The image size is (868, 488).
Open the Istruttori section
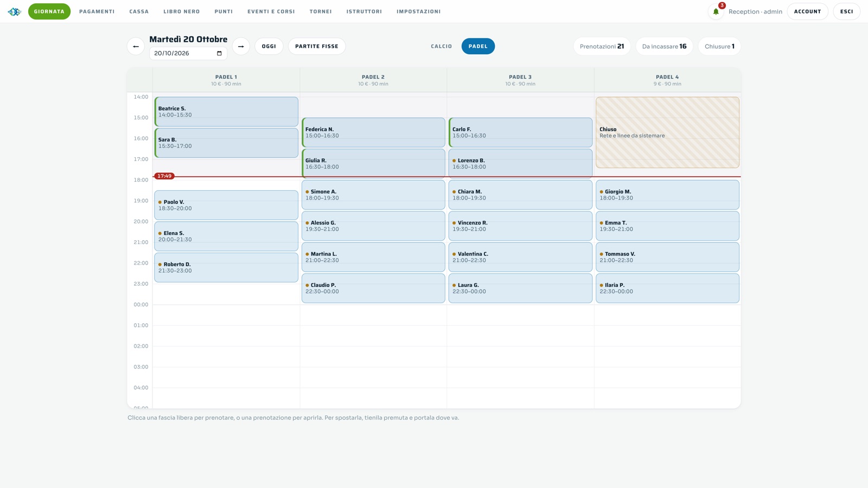364,11
